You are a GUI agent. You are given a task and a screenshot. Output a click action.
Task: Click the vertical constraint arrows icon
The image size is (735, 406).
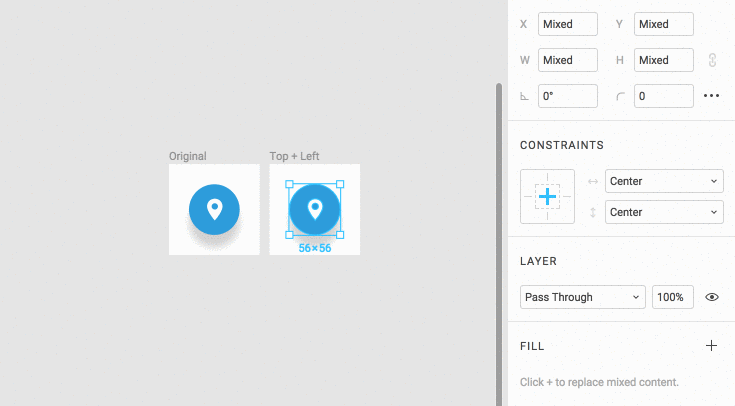[593, 213]
